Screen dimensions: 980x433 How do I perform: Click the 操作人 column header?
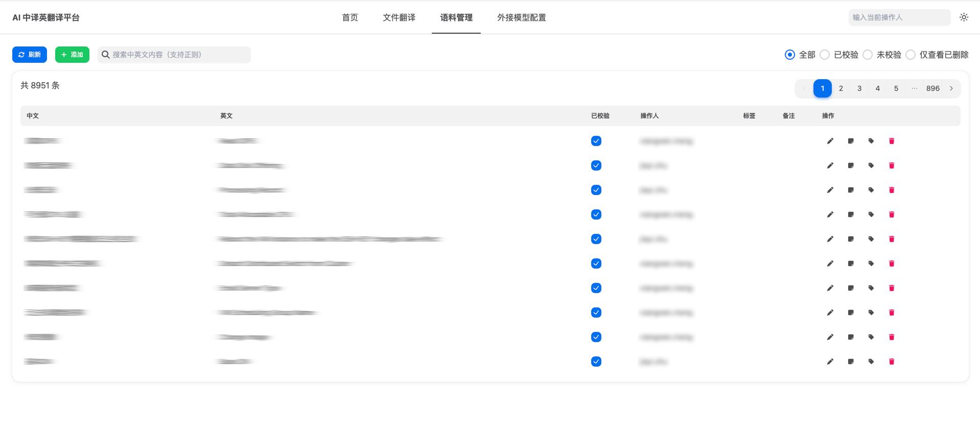pos(649,116)
